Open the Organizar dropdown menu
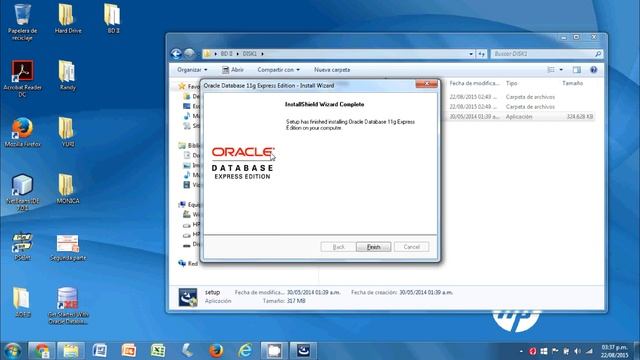The height and width of the screenshot is (360, 640). (192, 70)
